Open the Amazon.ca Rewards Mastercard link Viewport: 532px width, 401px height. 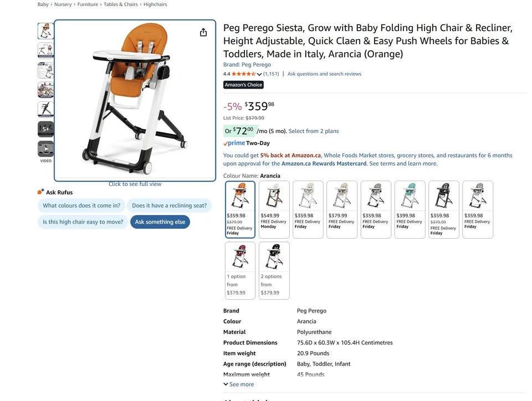tap(324, 163)
